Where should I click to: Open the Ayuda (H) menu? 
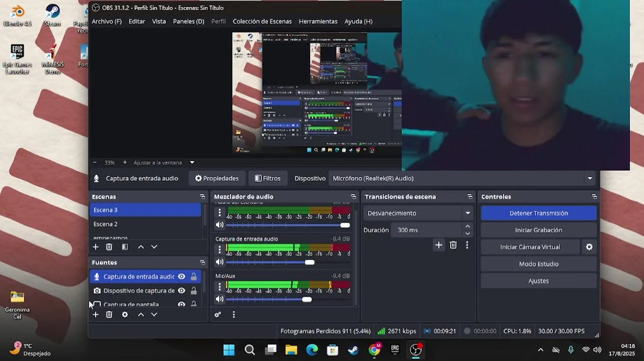point(358,21)
